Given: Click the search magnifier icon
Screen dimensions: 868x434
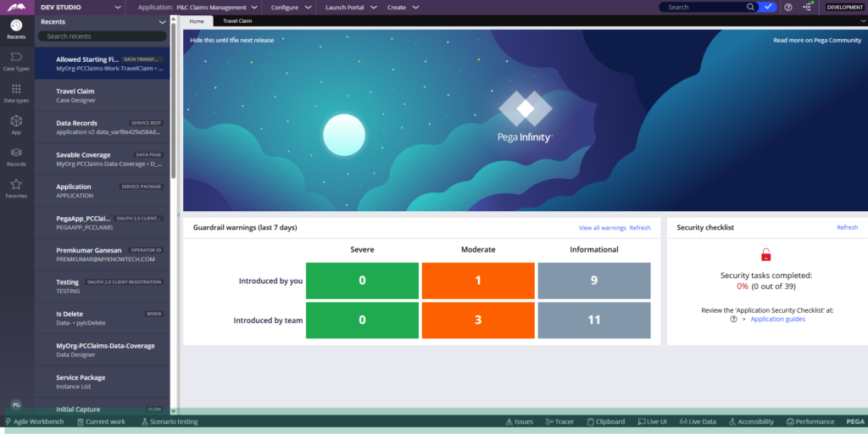Looking at the screenshot, I should point(751,7).
